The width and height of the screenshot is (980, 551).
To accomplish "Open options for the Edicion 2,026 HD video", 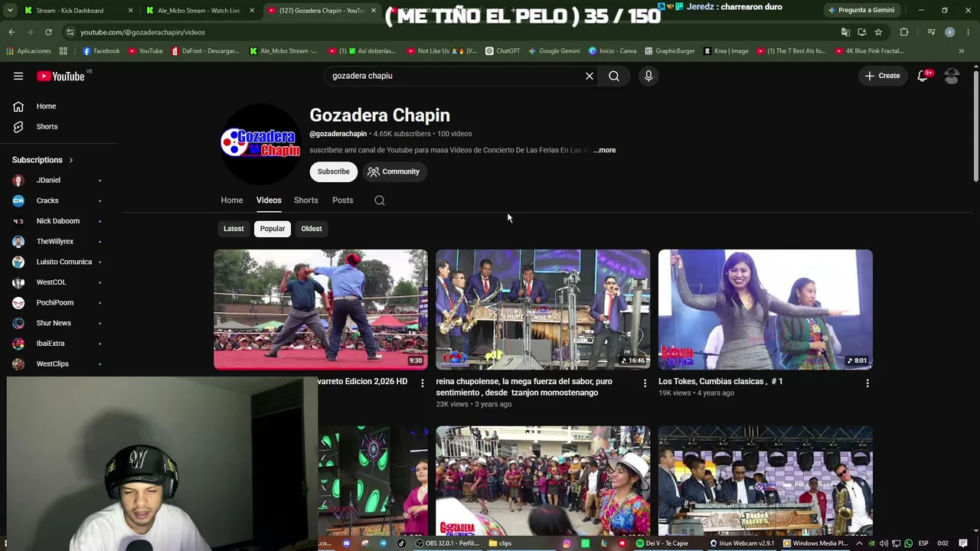I will (x=422, y=383).
